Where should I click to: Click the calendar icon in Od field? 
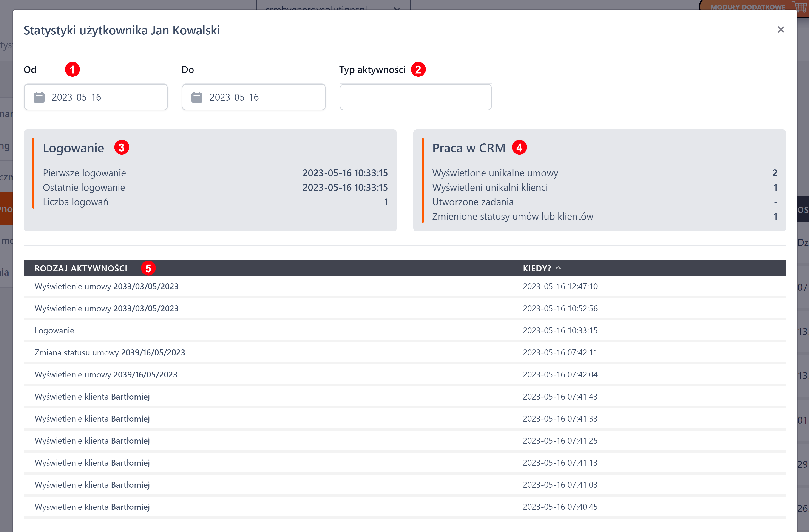pos(39,97)
